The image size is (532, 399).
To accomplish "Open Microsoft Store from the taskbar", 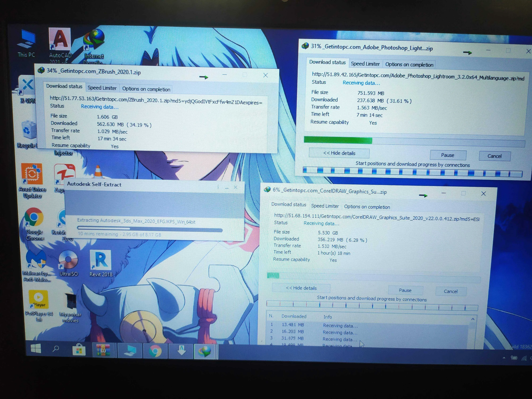I will click(x=79, y=350).
